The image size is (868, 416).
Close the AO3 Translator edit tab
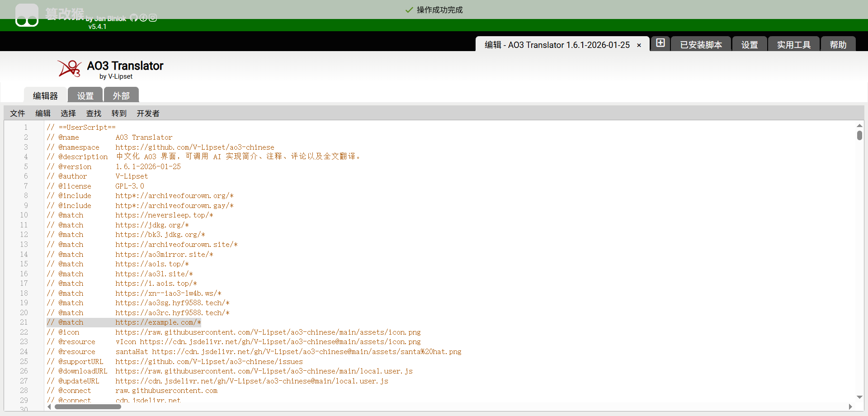639,45
